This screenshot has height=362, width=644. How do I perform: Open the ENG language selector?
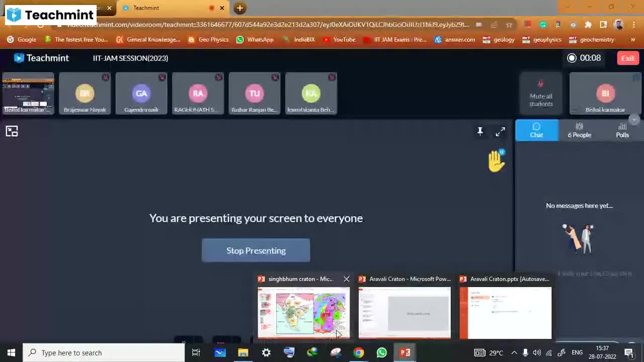(x=577, y=352)
